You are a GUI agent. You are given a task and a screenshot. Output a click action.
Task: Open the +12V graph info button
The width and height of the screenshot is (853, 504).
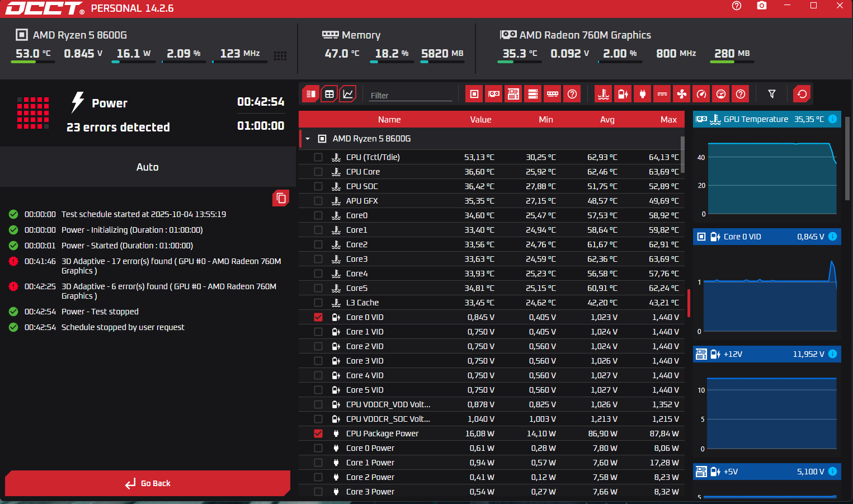832,354
